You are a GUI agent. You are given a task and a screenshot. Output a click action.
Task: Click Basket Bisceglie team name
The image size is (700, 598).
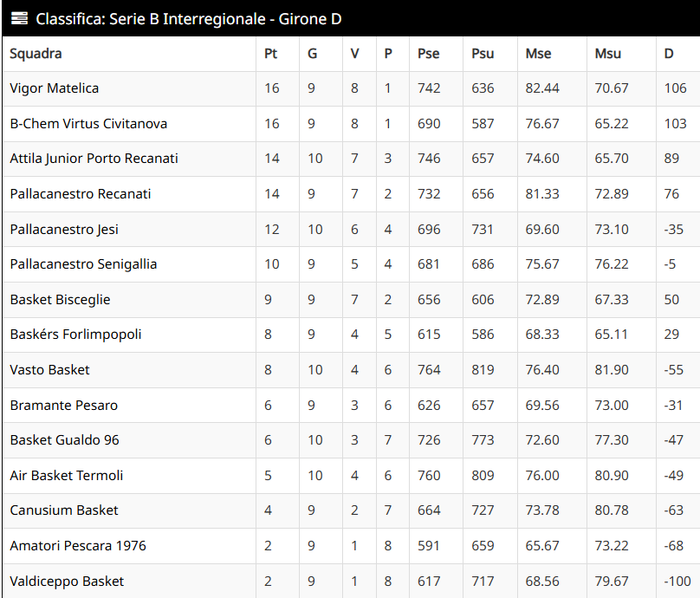point(61,300)
